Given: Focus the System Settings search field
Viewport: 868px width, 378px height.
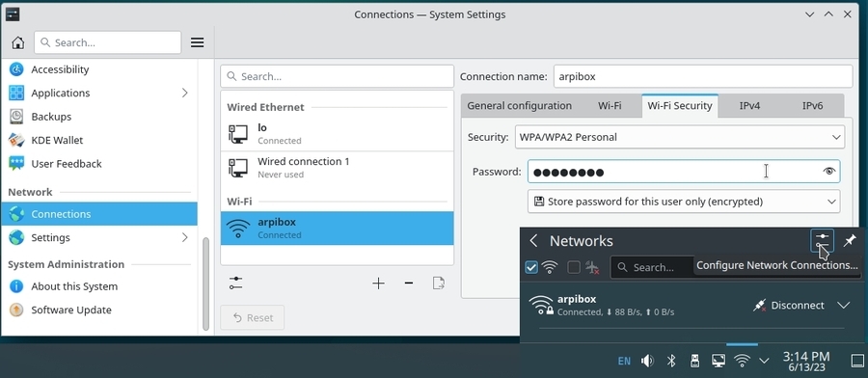Looking at the screenshot, I should [x=107, y=42].
